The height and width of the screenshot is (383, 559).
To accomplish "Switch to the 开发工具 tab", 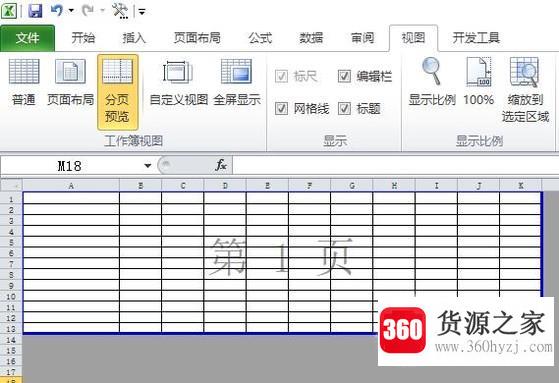I will 476,38.
